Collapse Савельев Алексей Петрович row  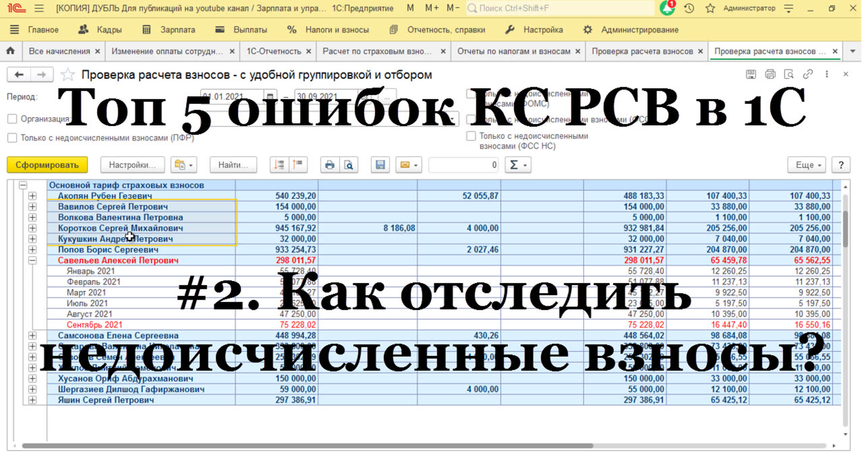pos(32,260)
